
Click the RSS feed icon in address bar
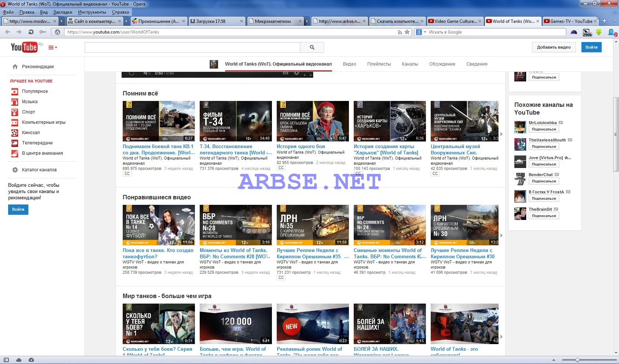pyautogui.click(x=400, y=32)
